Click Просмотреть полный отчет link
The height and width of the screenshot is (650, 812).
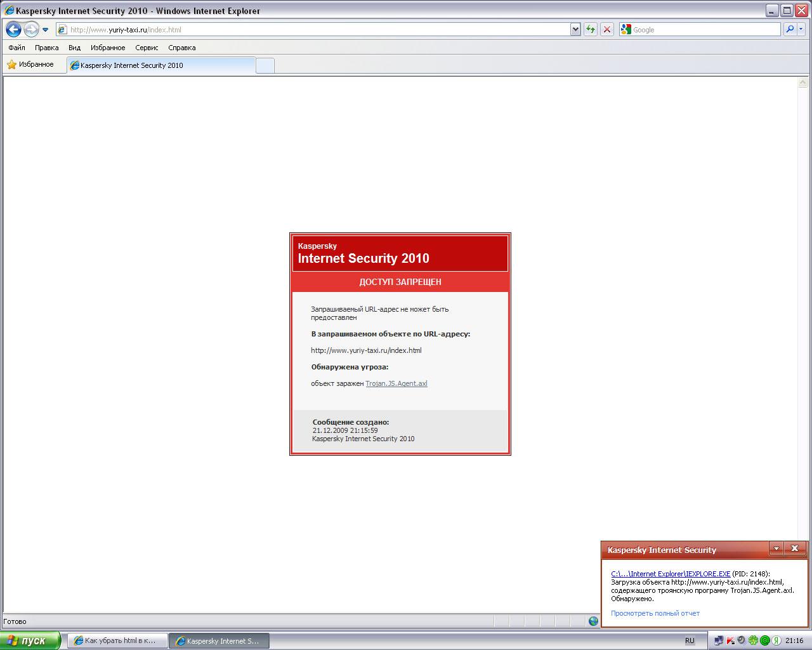click(655, 613)
